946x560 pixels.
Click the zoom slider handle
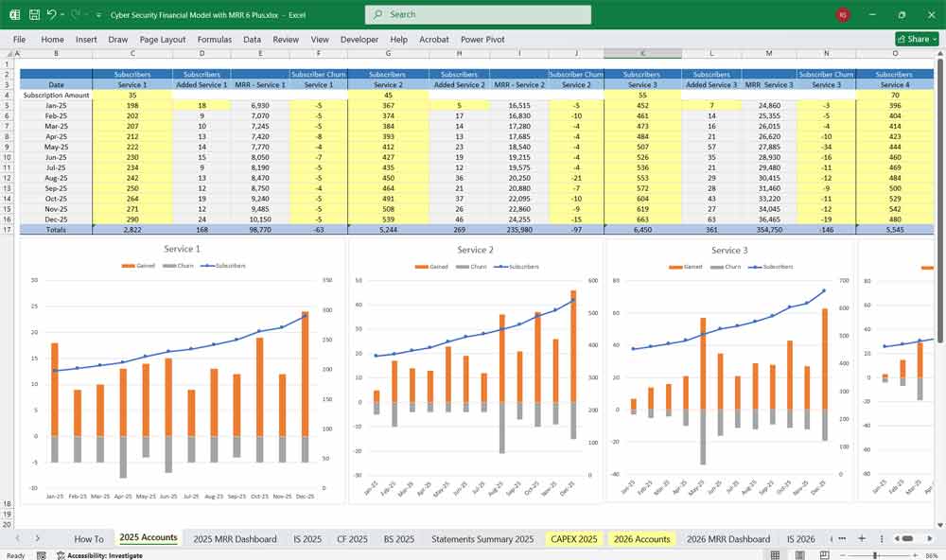tap(875, 555)
